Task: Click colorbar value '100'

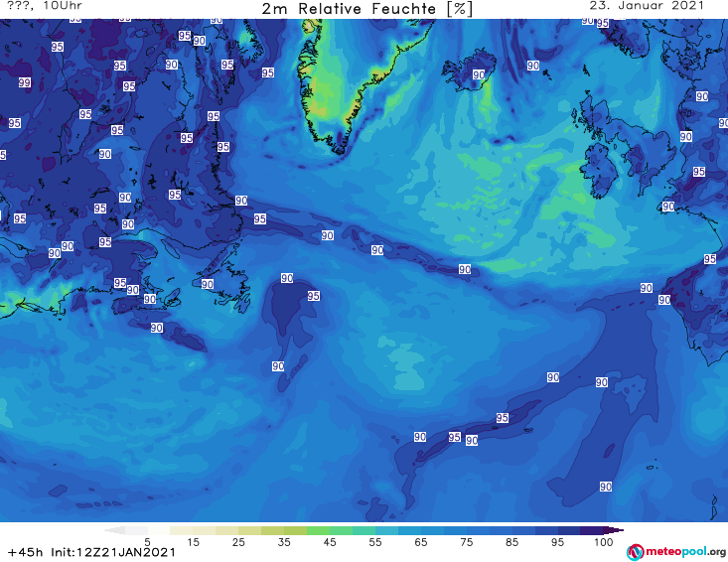Action: 604,542
